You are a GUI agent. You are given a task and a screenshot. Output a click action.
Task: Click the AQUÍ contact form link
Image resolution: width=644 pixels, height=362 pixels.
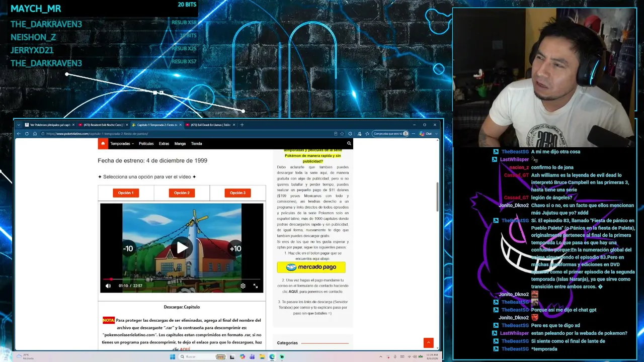[293, 292]
